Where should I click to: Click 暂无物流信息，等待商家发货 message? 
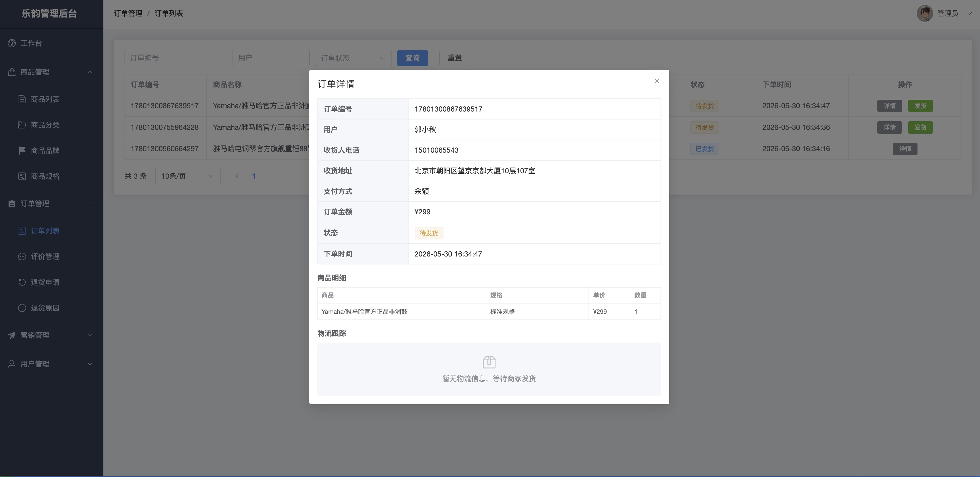[489, 379]
